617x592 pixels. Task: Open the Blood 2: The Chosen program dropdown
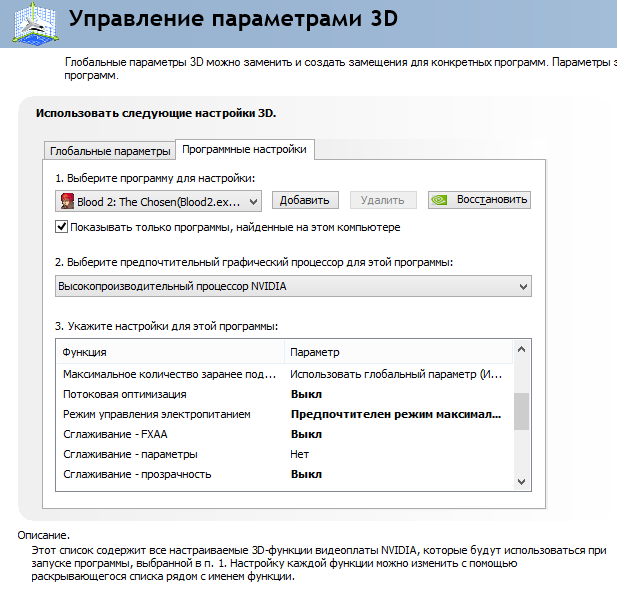click(x=158, y=202)
